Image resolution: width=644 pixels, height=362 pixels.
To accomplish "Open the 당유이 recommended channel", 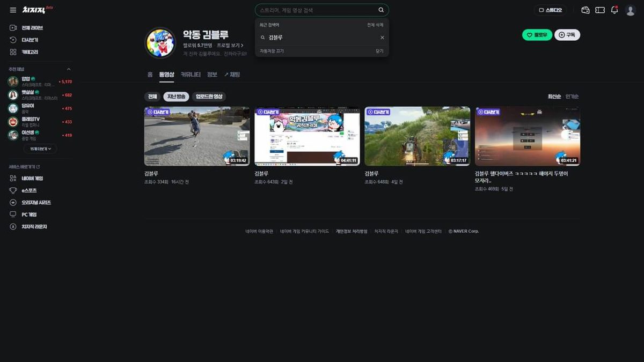I will [x=40, y=108].
